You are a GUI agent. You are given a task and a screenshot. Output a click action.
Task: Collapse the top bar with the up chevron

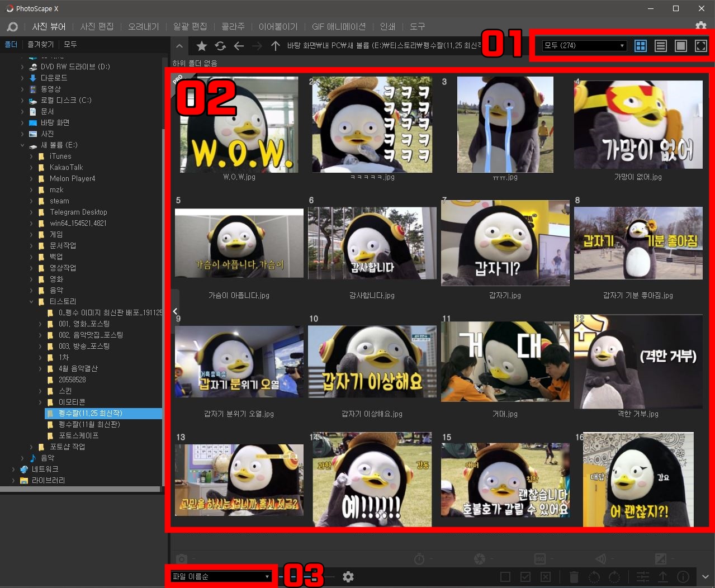pyautogui.click(x=179, y=46)
